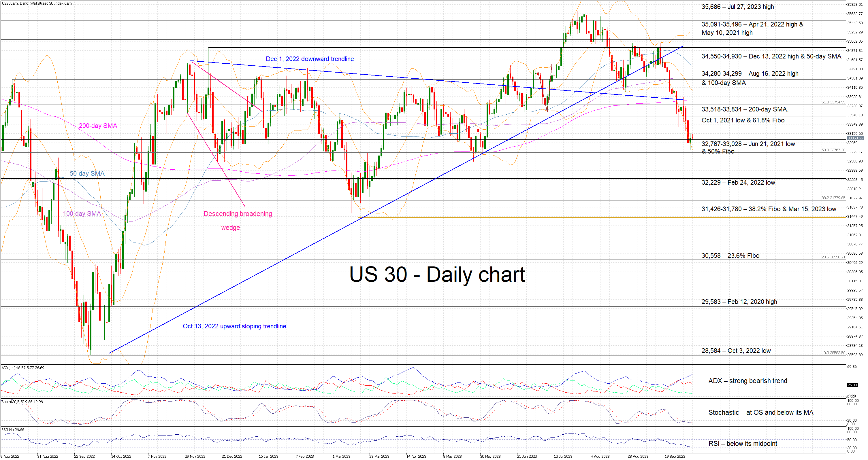Click the 14 Oct 2022 date on the time axis
The height and width of the screenshot is (460, 868).
point(121,456)
